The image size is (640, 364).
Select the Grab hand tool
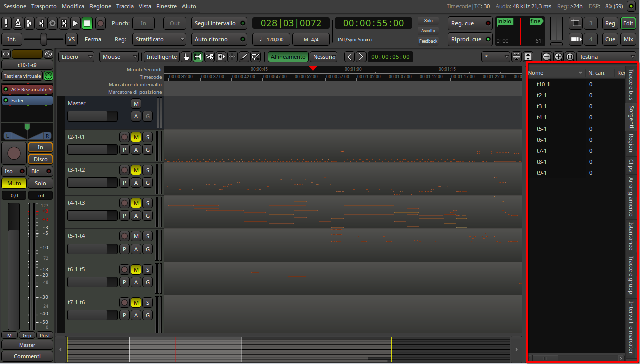[186, 57]
